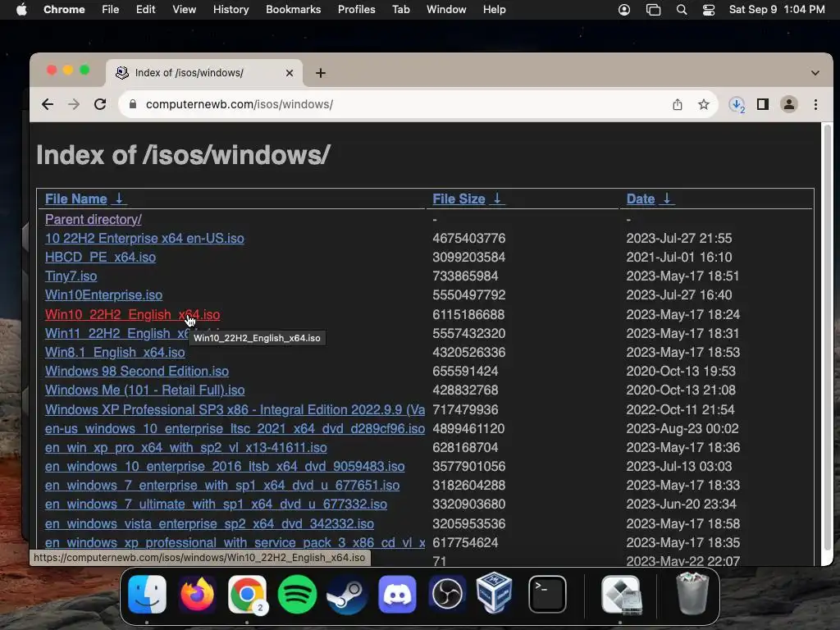Screen dimensions: 840x630
Task: Reload the page with the refresh icon
Action: [100, 104]
